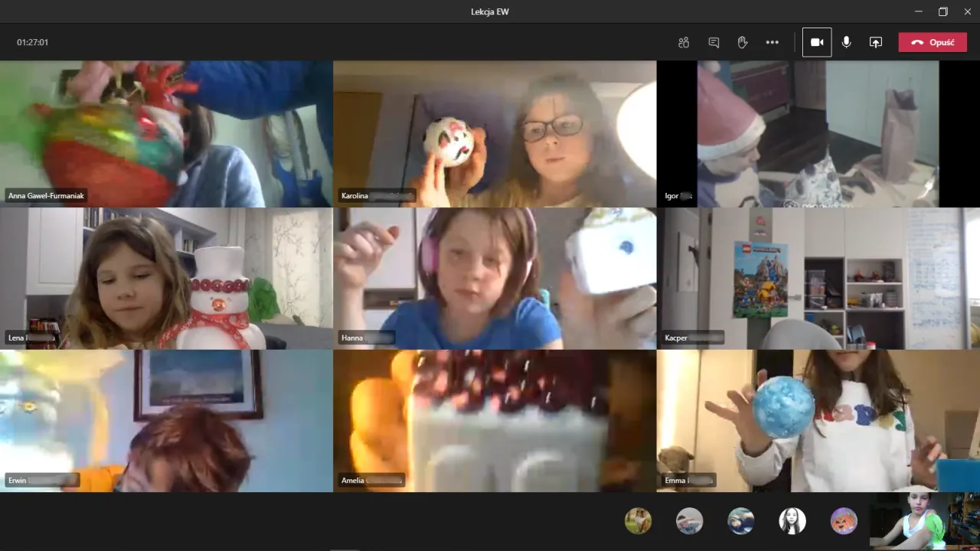Click the share screen icon
The height and width of the screenshot is (551, 980).
pos(876,42)
